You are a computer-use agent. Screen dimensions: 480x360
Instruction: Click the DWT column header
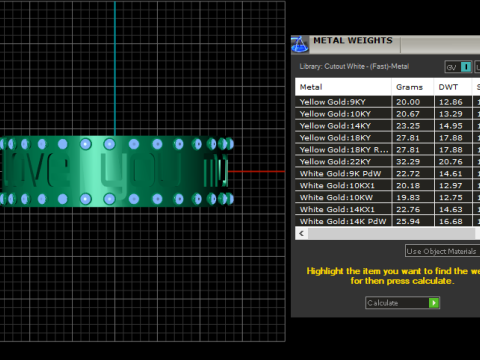[x=453, y=87]
